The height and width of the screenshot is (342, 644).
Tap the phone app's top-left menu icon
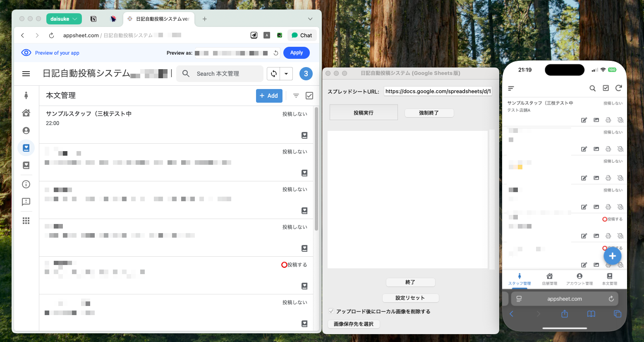click(x=511, y=88)
